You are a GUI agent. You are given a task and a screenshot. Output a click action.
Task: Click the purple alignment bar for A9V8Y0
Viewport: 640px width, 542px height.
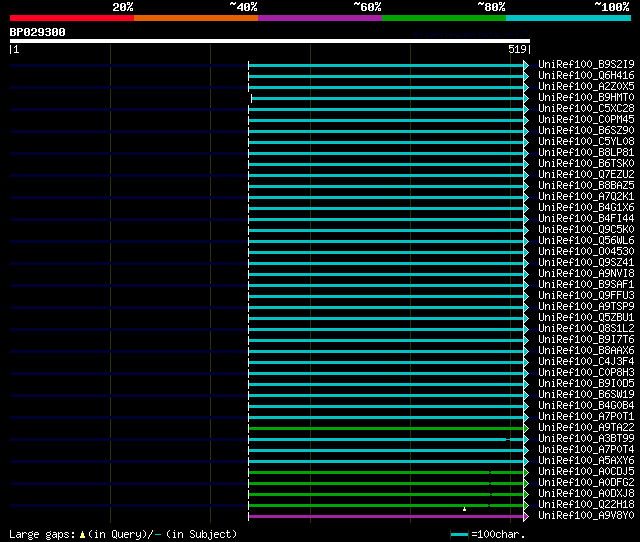(386, 517)
